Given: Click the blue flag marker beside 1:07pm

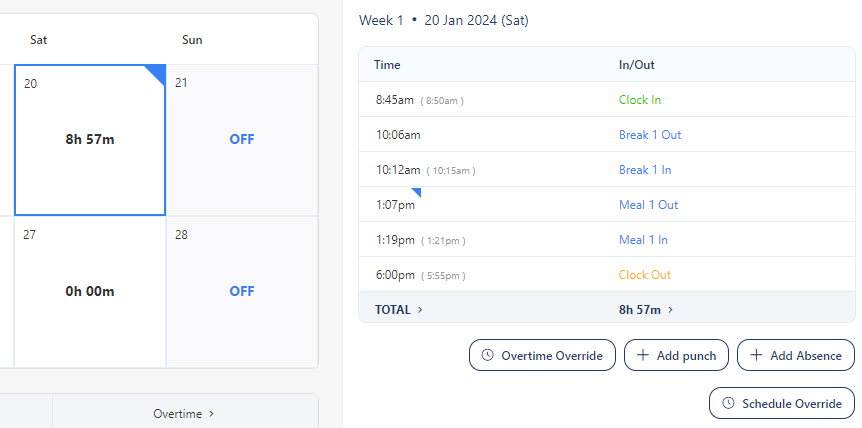Looking at the screenshot, I should coord(416,192).
